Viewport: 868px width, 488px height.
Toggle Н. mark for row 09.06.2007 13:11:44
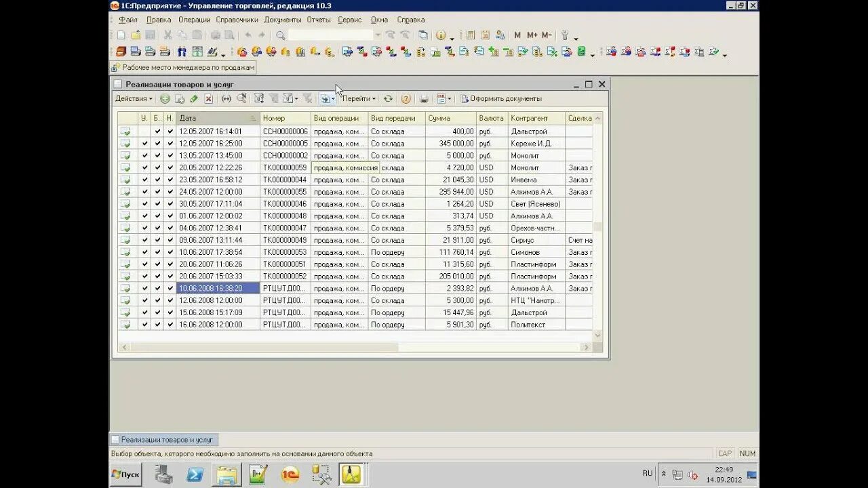(170, 240)
